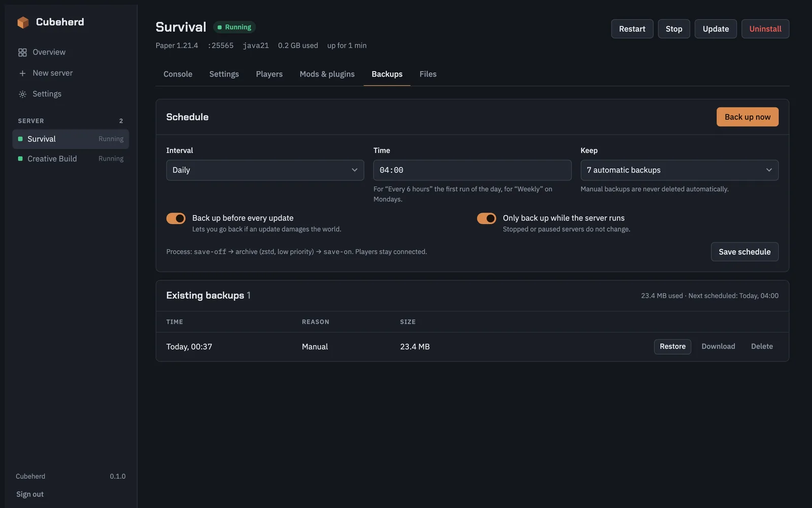Click the SIZE column header

tap(408, 322)
